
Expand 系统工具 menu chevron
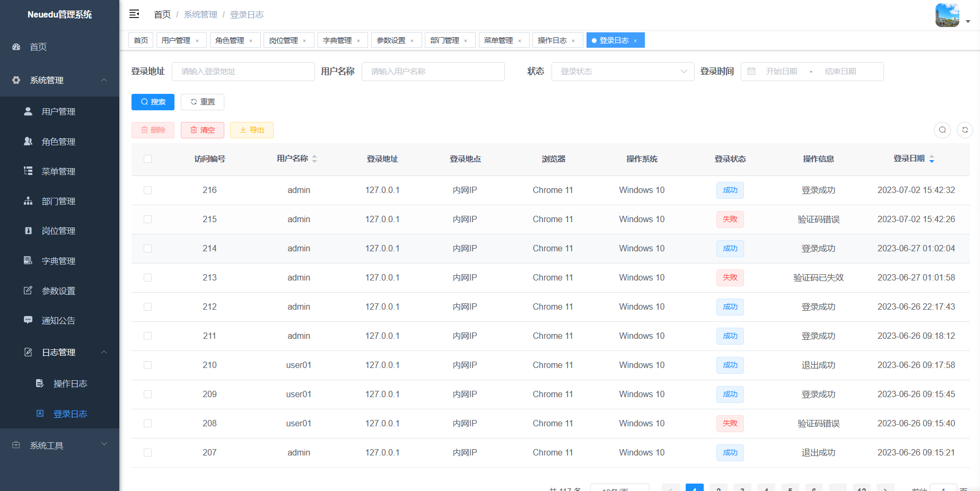104,444
